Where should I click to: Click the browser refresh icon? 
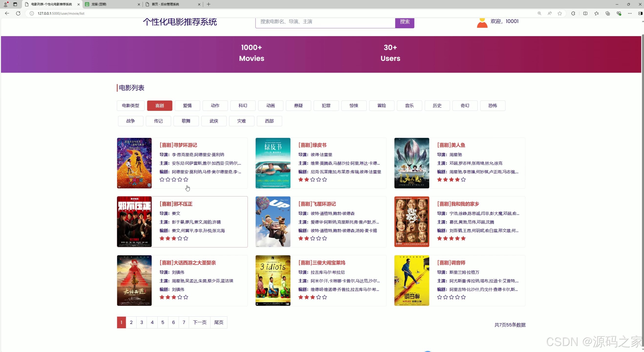(x=18, y=13)
